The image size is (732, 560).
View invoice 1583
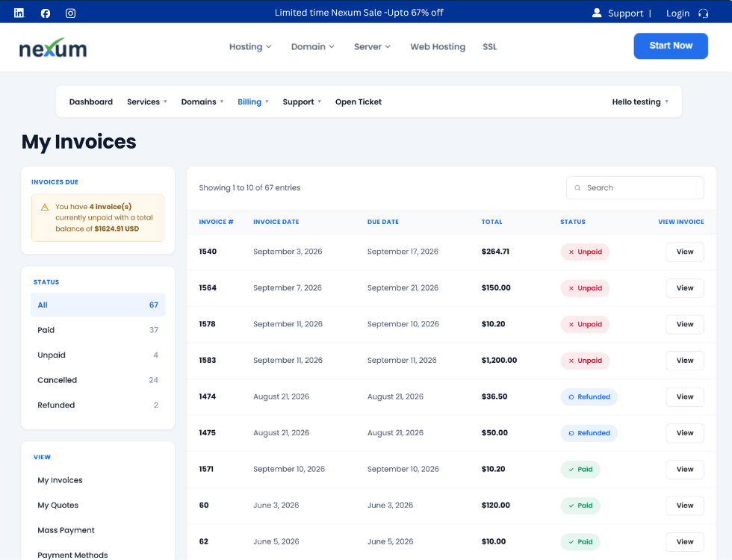[x=684, y=360]
